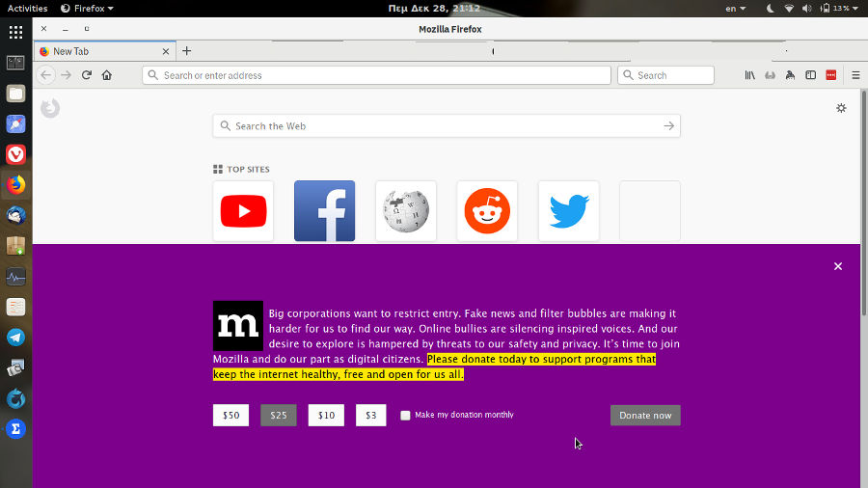
Task: Click the Wi-Fi icon in top bar
Action: [x=789, y=9]
